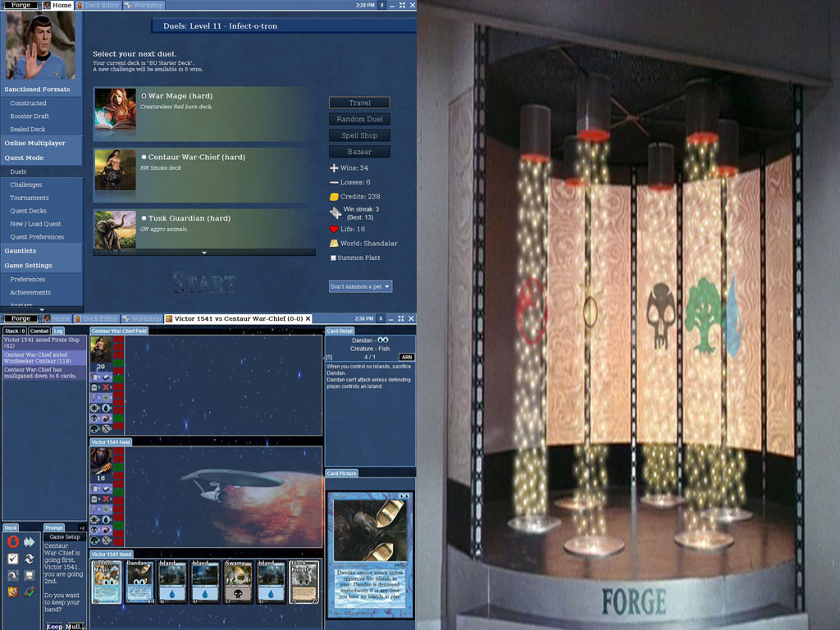Click the floppy disk save layout icon
Screen dimensions: 840x630
[29, 575]
